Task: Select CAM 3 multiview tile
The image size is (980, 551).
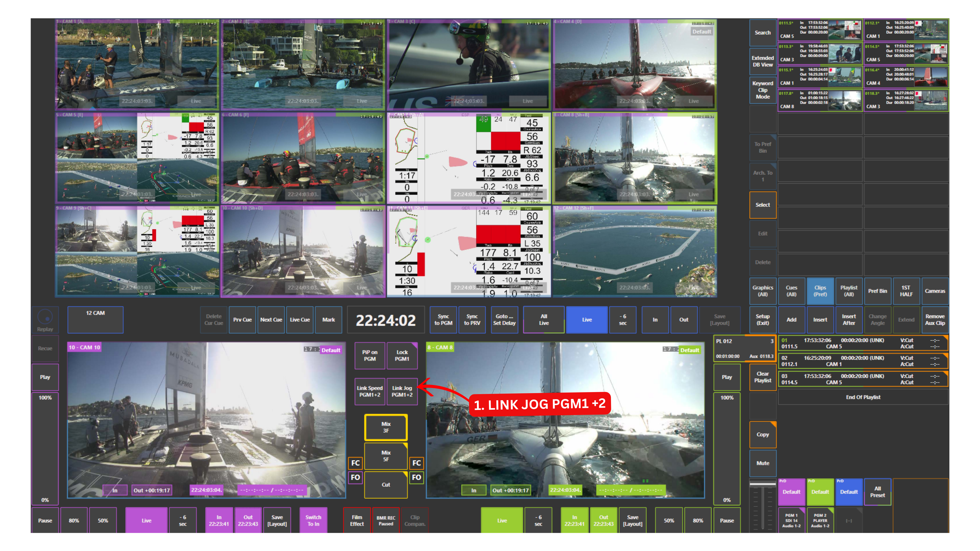Action: [x=468, y=64]
